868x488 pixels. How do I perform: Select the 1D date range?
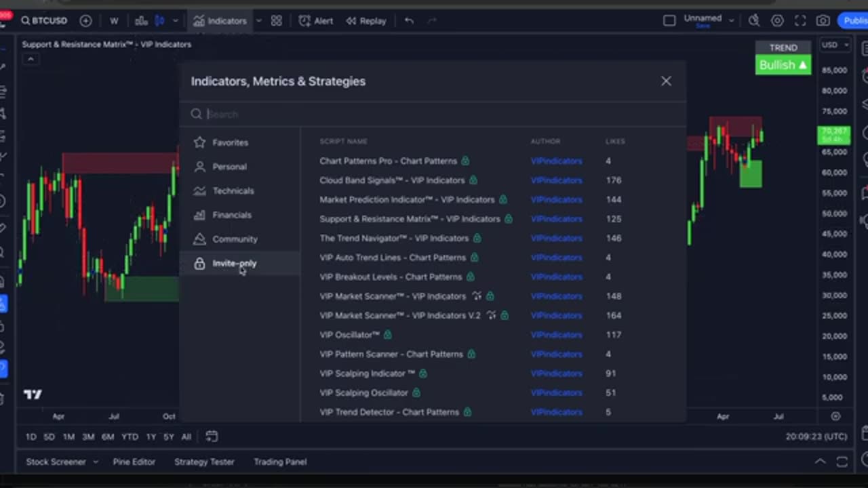[x=31, y=437]
